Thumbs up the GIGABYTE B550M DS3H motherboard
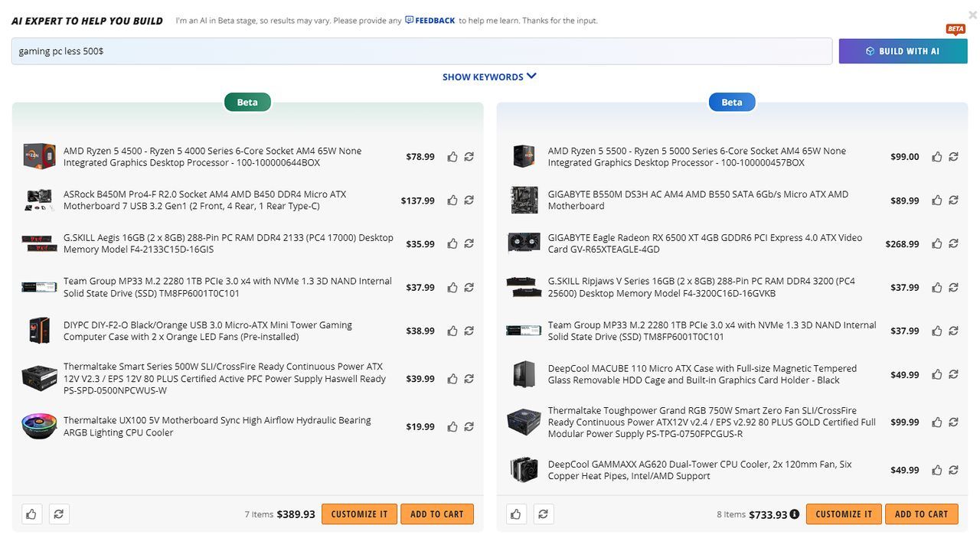Viewport: 980px width, 551px height. point(937,201)
